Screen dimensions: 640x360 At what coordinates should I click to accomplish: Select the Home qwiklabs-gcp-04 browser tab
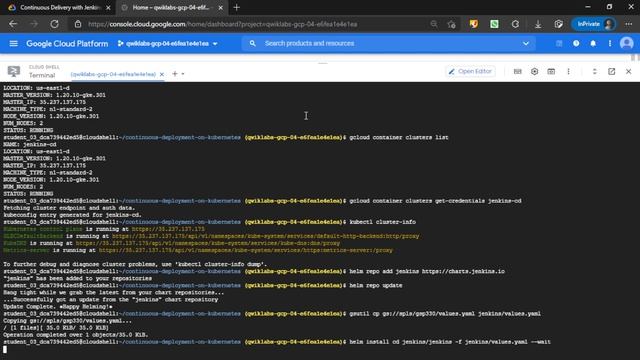[x=170, y=7]
